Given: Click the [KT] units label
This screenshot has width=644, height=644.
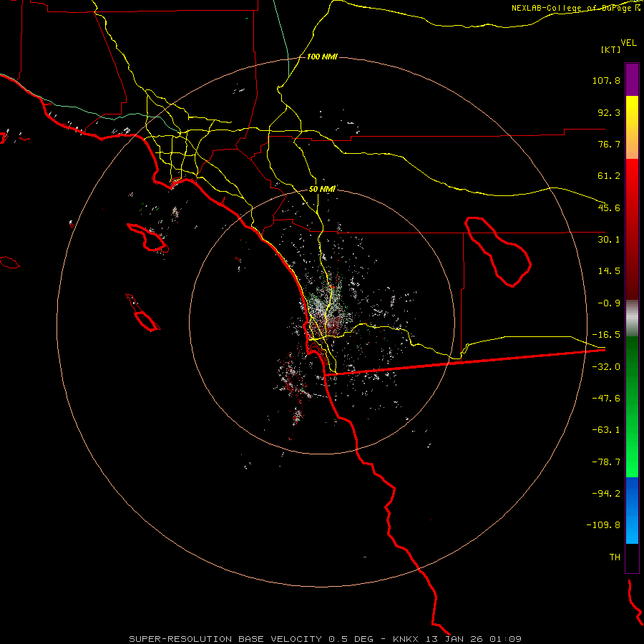Looking at the screenshot, I should pos(611,49).
